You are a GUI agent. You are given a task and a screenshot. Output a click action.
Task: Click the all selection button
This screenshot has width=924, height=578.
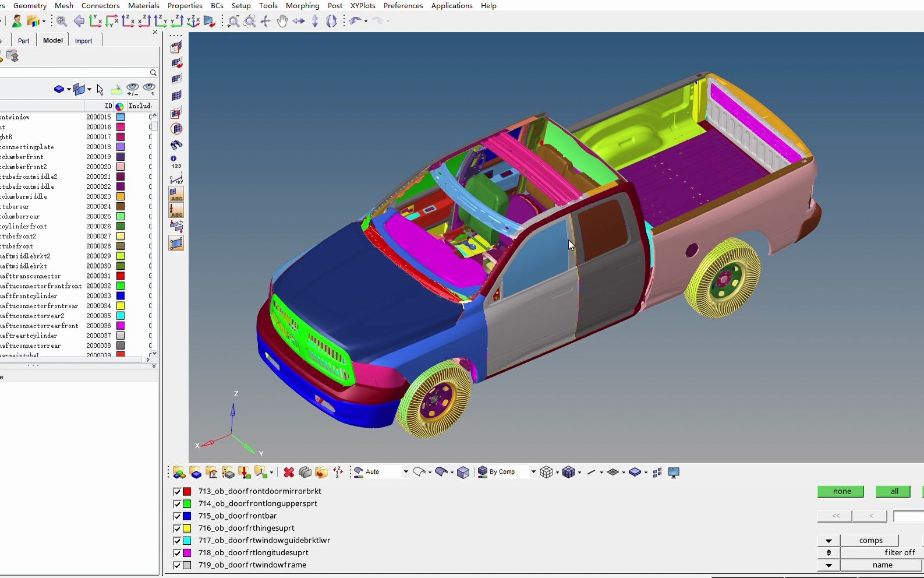(x=894, y=491)
